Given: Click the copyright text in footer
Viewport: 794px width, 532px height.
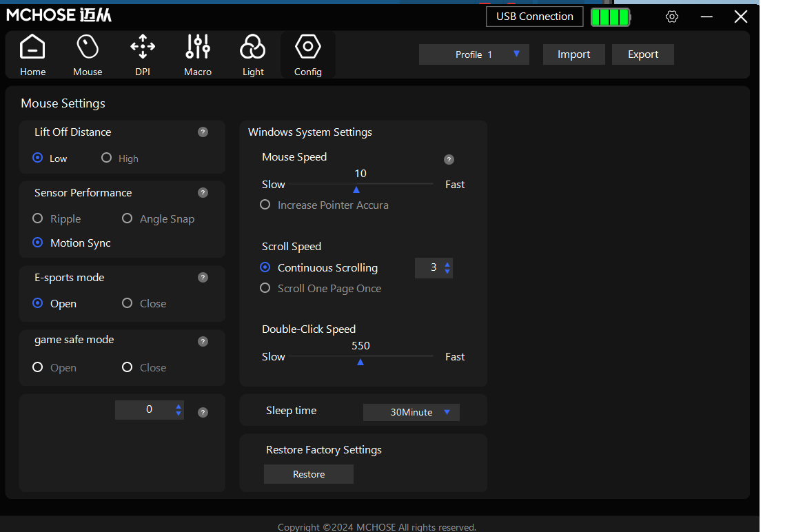Looking at the screenshot, I should [377, 527].
